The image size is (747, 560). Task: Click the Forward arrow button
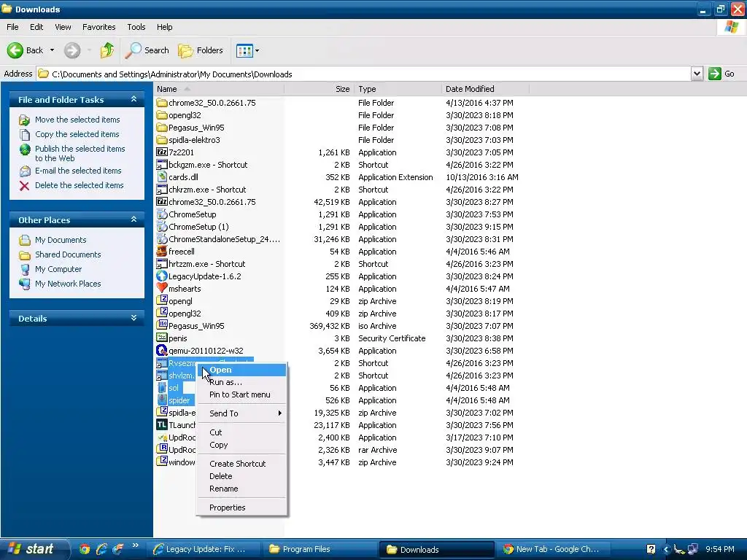[x=72, y=50]
